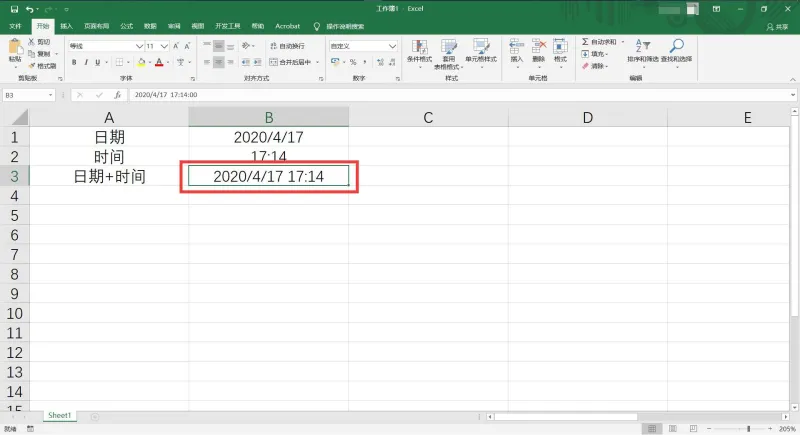
Task: Click Merge and Center (合并后居中) button
Action: click(291, 62)
